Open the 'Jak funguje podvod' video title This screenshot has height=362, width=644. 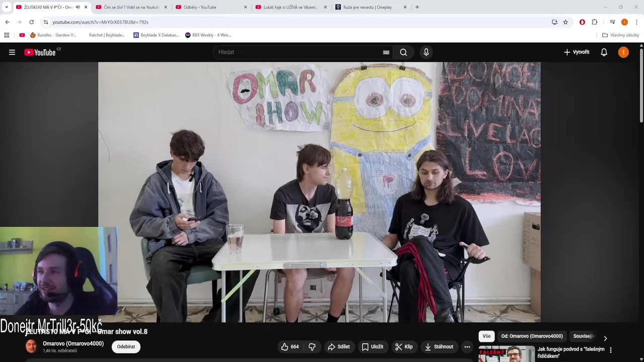[571, 352]
